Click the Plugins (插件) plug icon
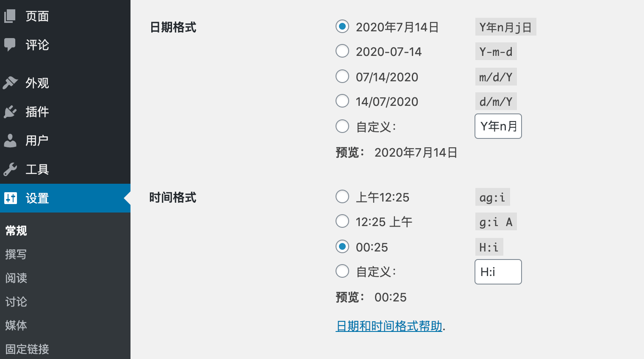This screenshot has width=644, height=359. (10, 112)
